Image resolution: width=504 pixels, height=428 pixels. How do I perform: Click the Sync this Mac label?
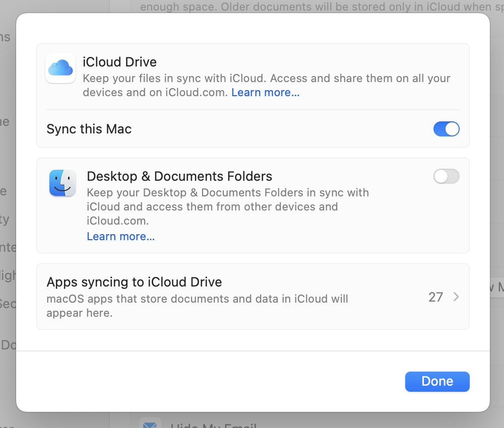click(x=89, y=129)
